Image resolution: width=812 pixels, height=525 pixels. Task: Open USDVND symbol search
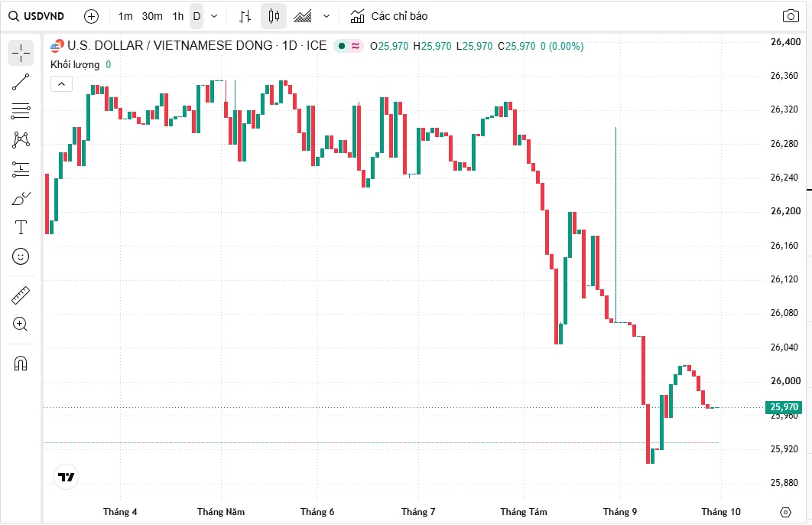pos(36,16)
